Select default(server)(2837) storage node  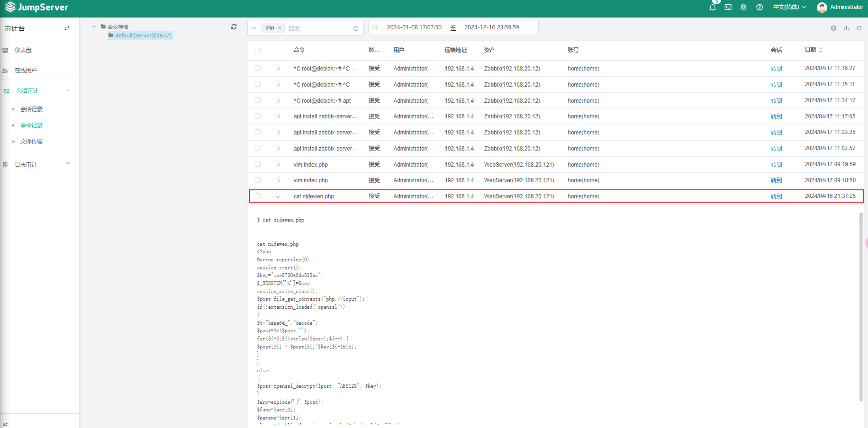tap(140, 36)
